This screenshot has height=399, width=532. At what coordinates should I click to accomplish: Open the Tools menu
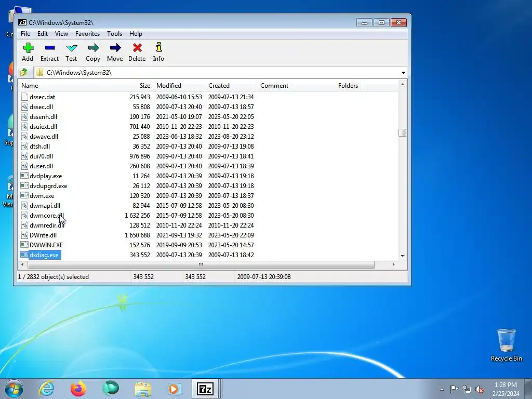114,34
